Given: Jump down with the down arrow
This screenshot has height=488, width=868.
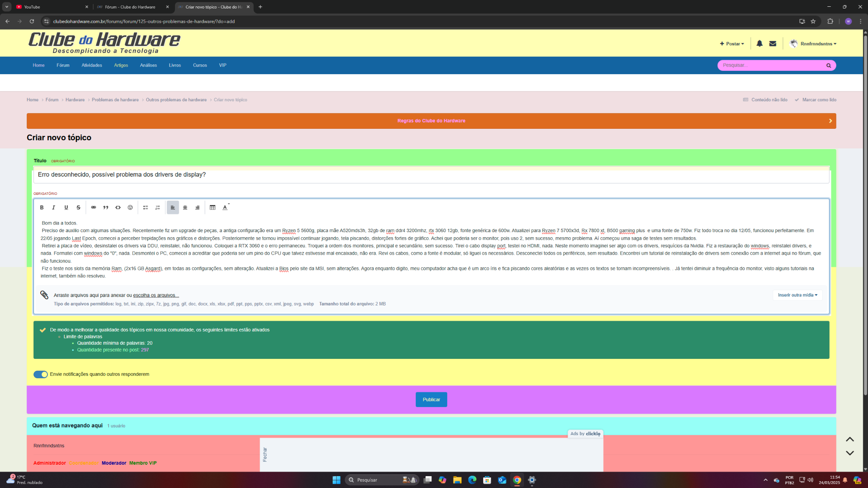Looking at the screenshot, I should pos(850,453).
